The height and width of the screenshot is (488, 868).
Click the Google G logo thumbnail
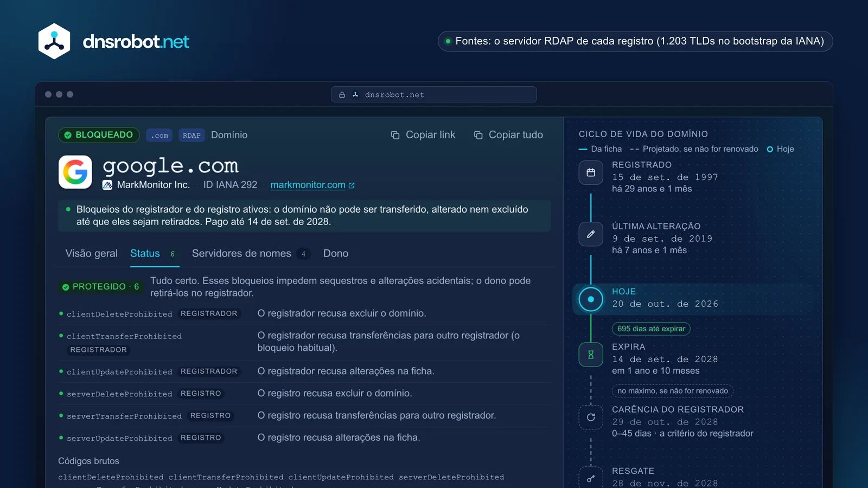click(x=75, y=172)
